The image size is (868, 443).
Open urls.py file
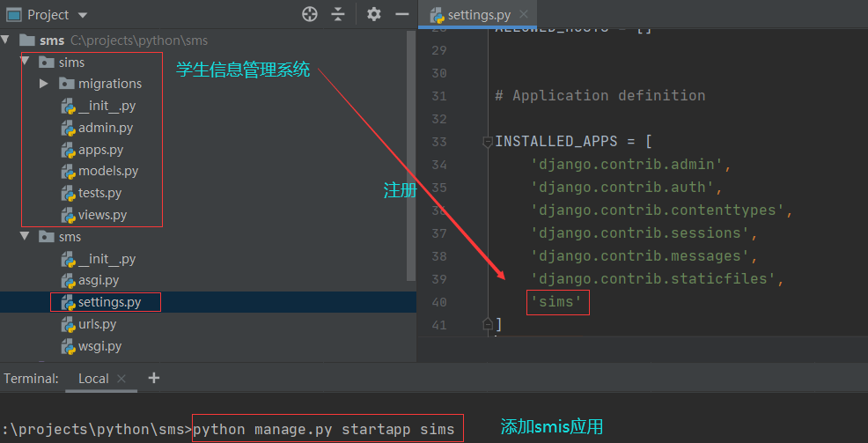[x=98, y=324]
